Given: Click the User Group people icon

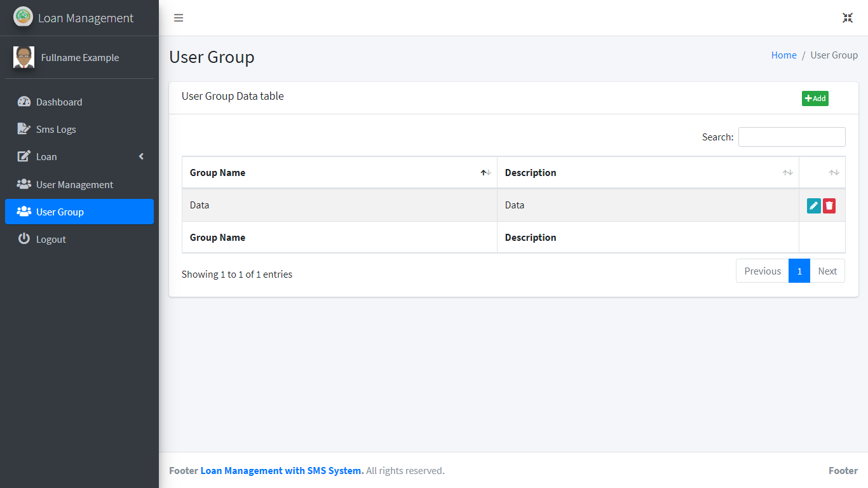Looking at the screenshot, I should pyautogui.click(x=24, y=212).
